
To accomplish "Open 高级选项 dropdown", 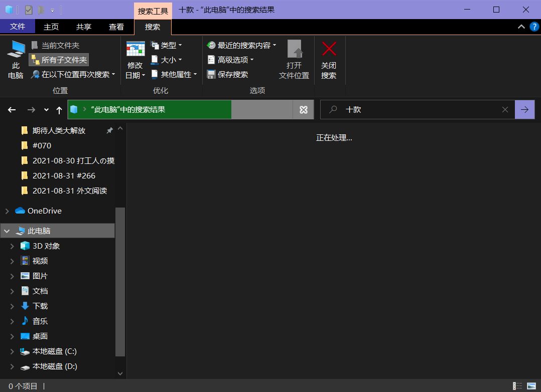I will coord(230,60).
